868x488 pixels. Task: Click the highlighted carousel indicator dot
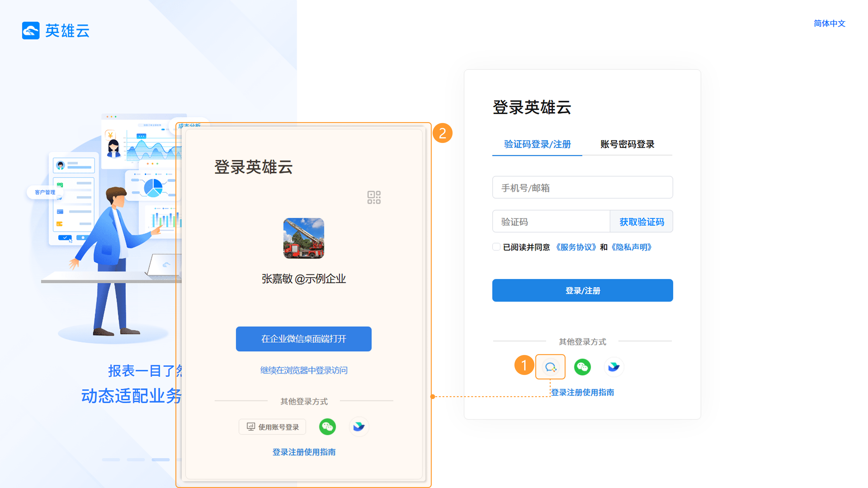point(160,460)
